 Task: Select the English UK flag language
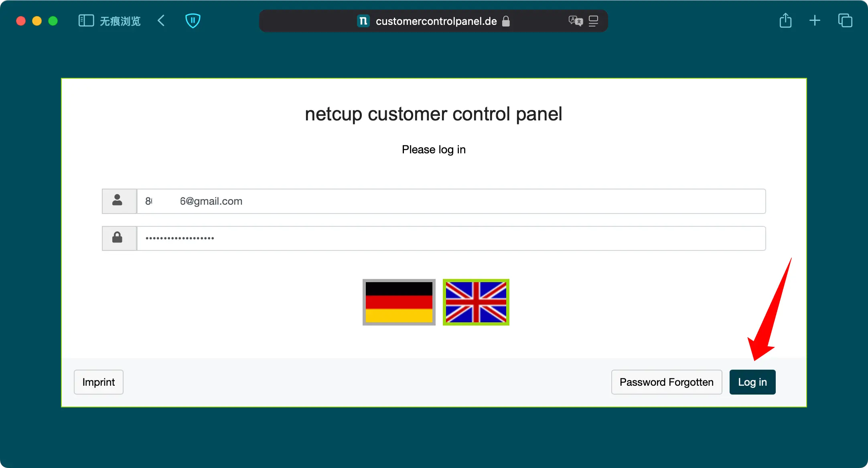tap(476, 302)
